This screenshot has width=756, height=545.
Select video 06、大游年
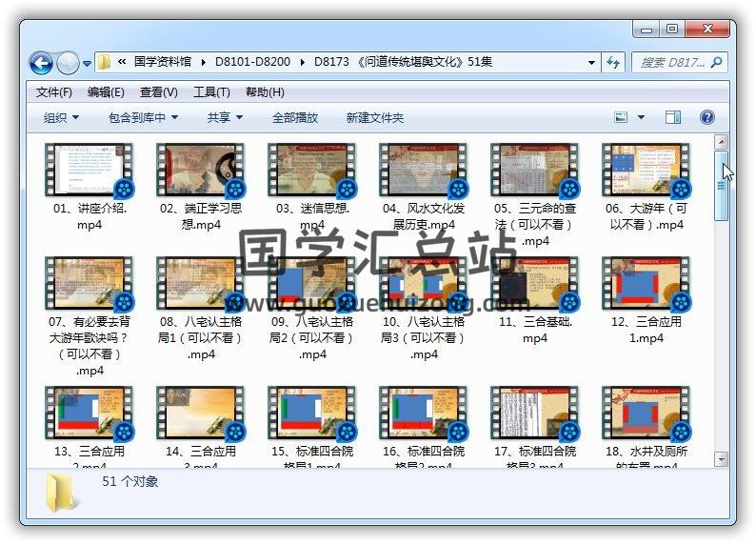pos(647,188)
